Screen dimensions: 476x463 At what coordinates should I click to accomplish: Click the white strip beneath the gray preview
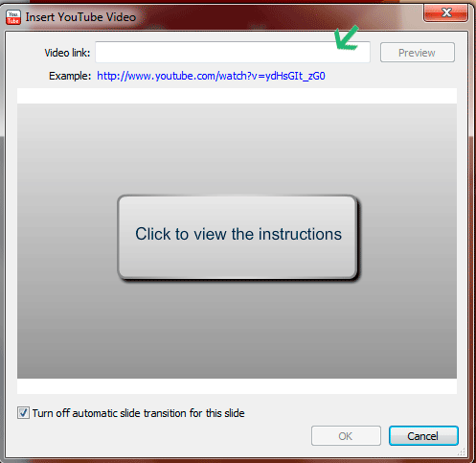pyautogui.click(x=237, y=386)
